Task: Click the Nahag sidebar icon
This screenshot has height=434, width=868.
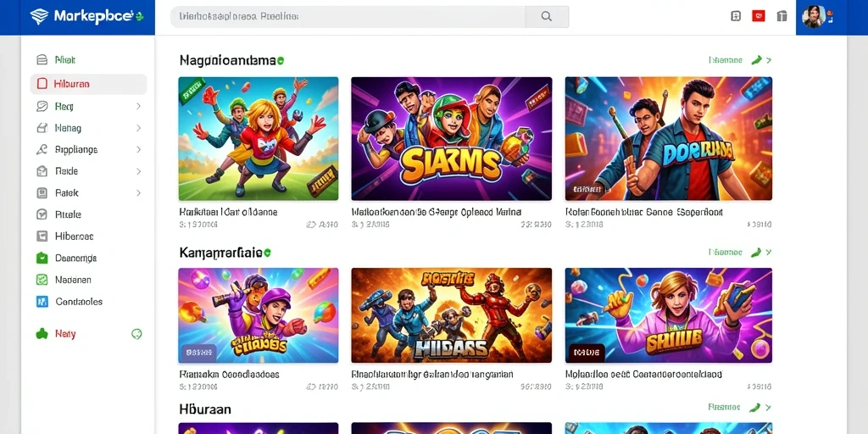Action: (42, 128)
